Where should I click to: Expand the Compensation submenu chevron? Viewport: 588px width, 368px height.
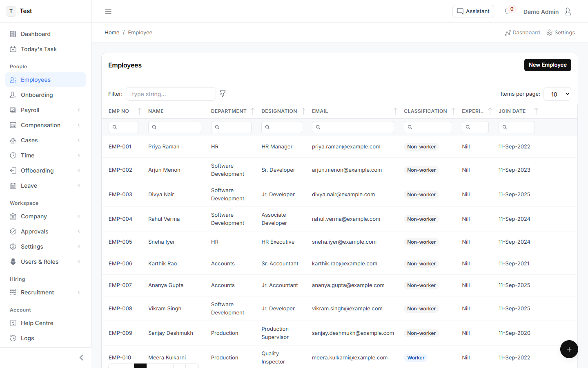pyautogui.click(x=79, y=125)
